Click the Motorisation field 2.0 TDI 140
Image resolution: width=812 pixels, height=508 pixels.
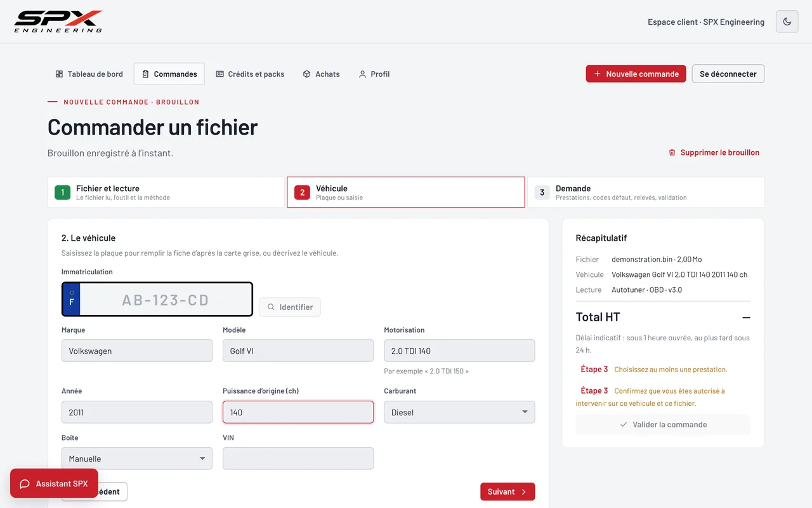point(459,351)
